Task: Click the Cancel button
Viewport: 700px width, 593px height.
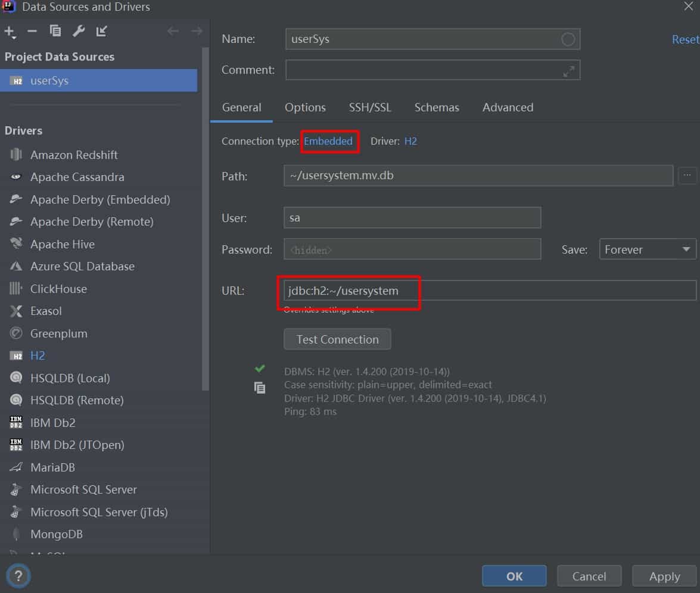Action: [x=589, y=576]
